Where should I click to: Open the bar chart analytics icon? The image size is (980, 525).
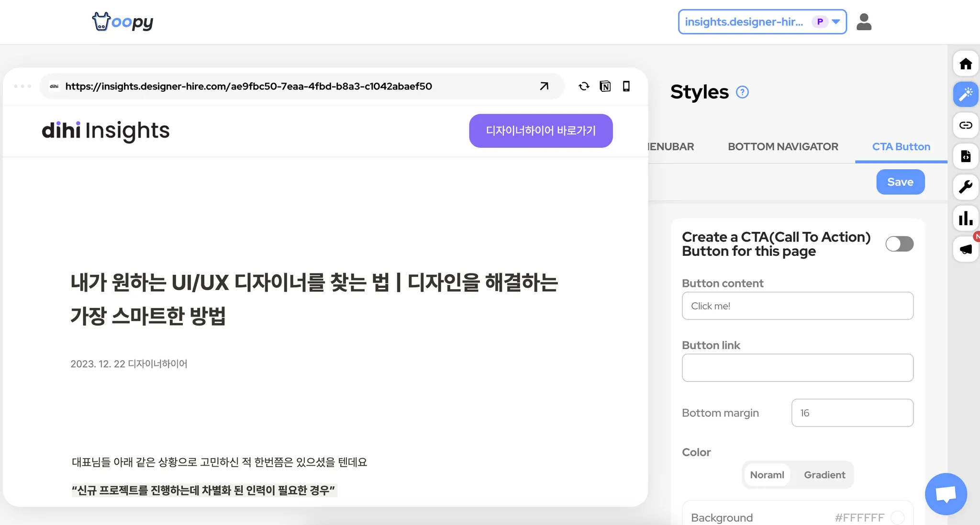(965, 218)
